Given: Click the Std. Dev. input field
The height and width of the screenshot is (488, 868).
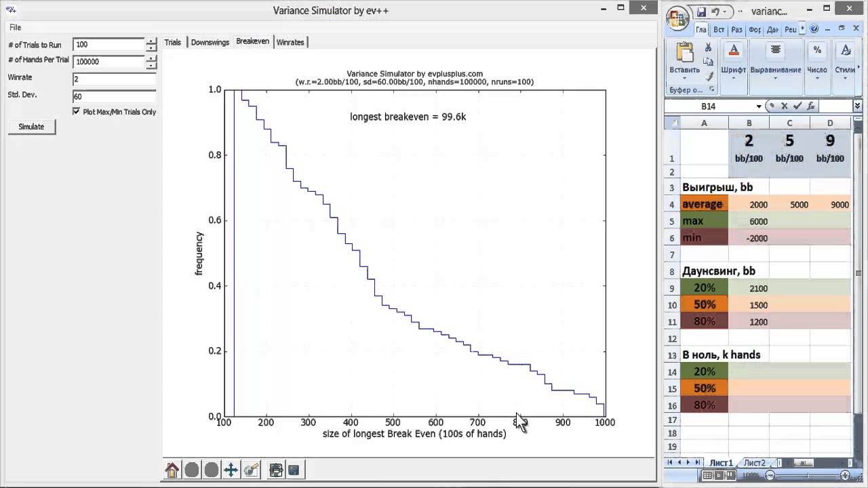Looking at the screenshot, I should [114, 97].
